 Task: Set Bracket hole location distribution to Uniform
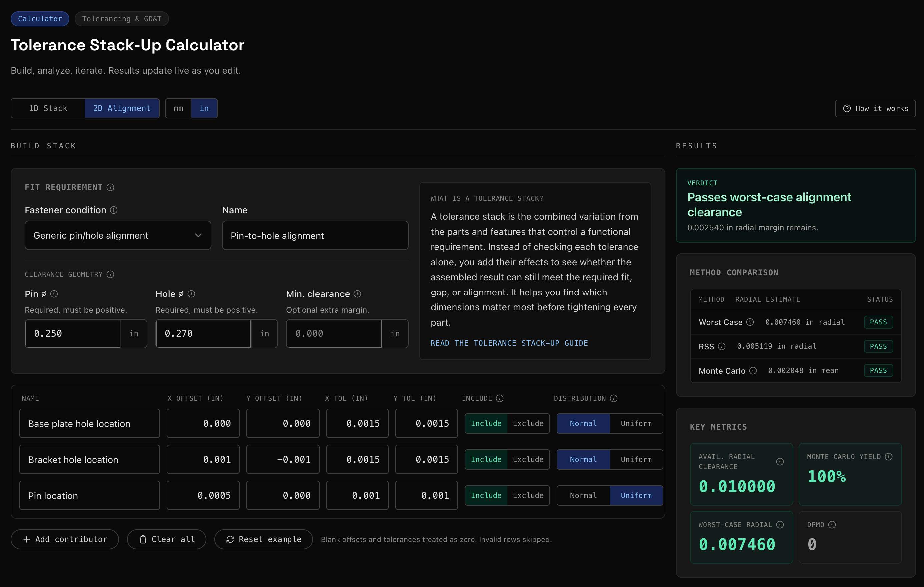click(636, 459)
